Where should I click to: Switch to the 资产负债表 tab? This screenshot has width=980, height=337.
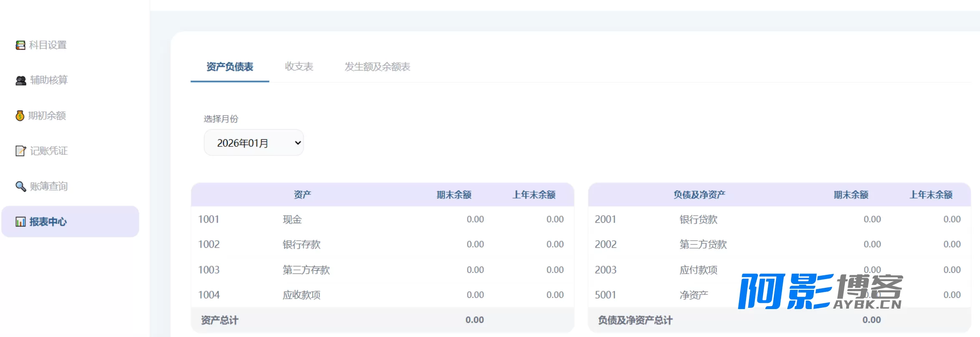tap(230, 67)
